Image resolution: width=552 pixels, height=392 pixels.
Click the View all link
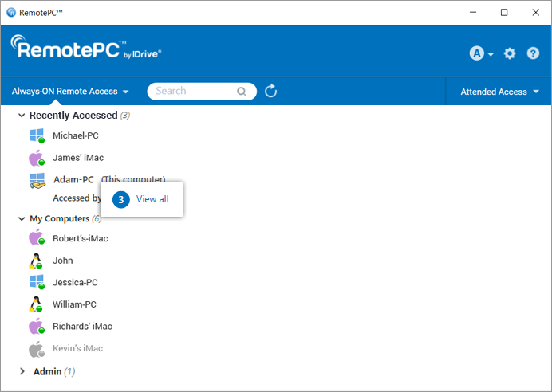(152, 199)
